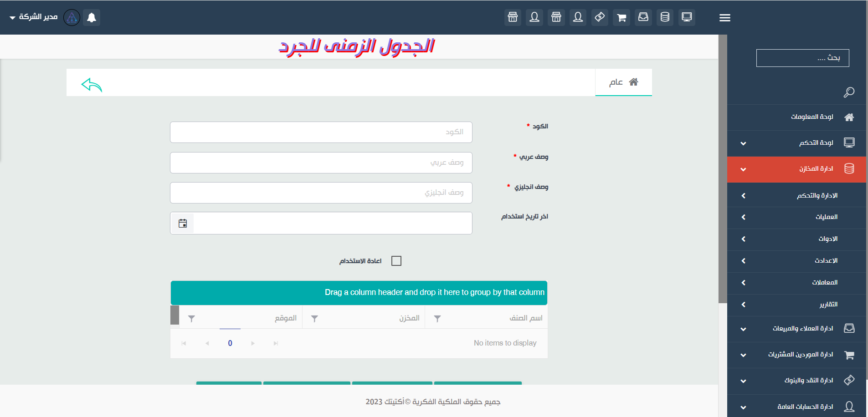The width and height of the screenshot is (868, 417).
Task: Click the user shortcut icon next to first store icon
Action: point(534,17)
